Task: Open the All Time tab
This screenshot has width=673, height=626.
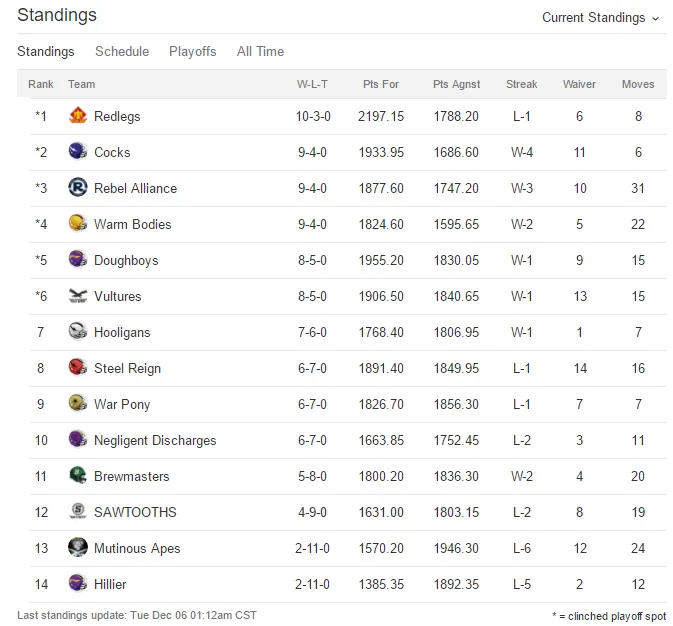Action: 260,52
